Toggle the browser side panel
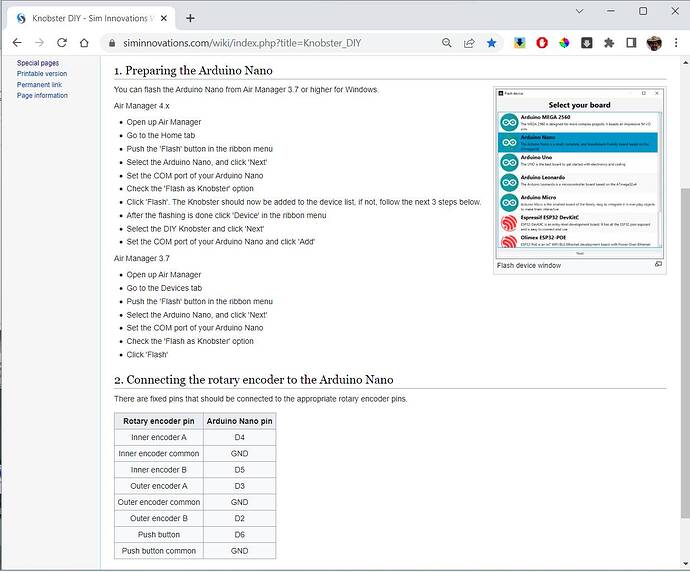The width and height of the screenshot is (690, 572). (631, 43)
